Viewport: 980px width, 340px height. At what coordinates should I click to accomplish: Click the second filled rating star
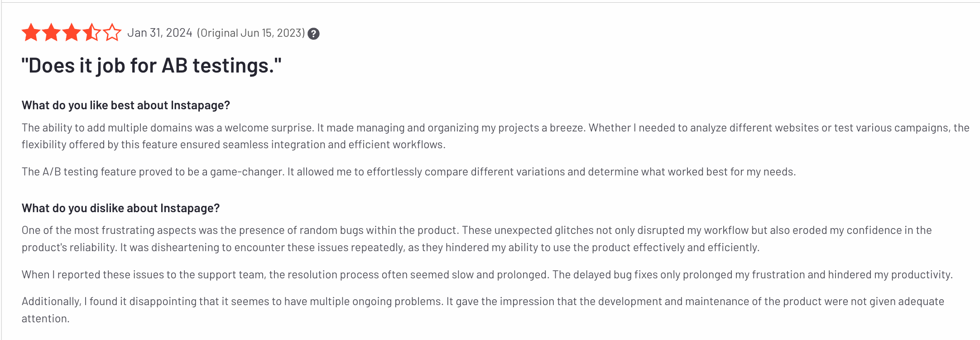(x=51, y=33)
